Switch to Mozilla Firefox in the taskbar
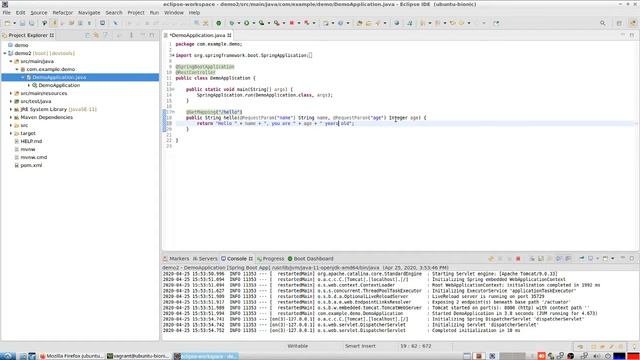 [x=71, y=356]
